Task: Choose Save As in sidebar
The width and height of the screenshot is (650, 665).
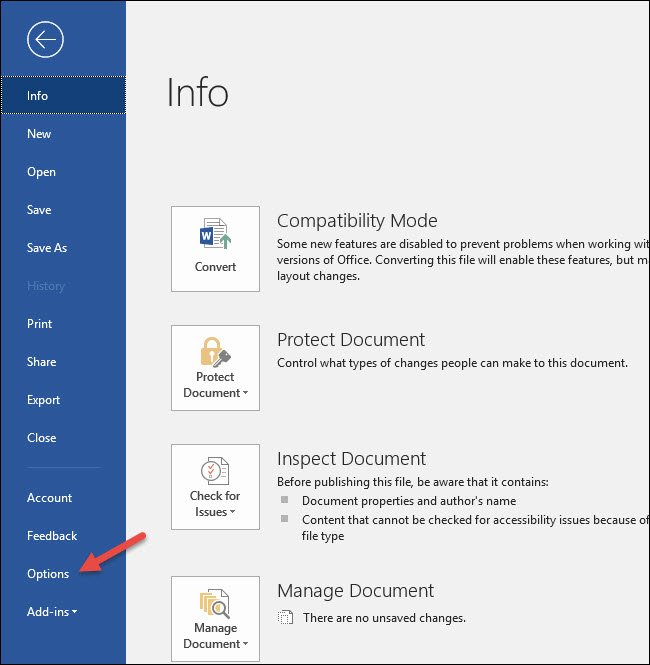Action: (47, 248)
